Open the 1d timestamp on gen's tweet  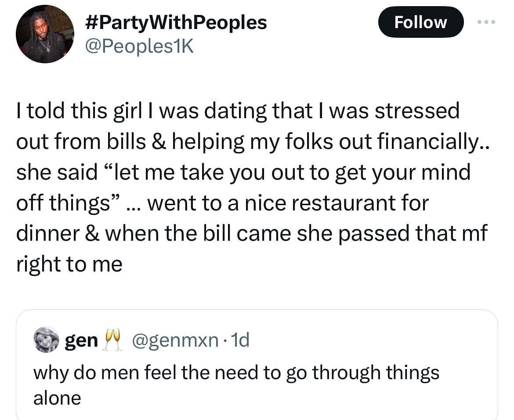point(242,339)
